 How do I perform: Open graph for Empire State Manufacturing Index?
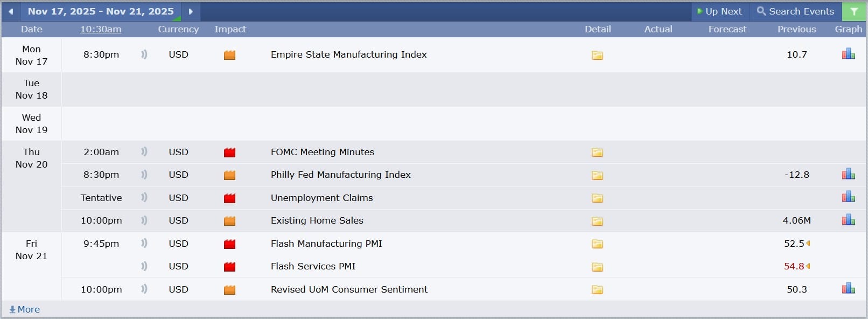click(x=848, y=54)
